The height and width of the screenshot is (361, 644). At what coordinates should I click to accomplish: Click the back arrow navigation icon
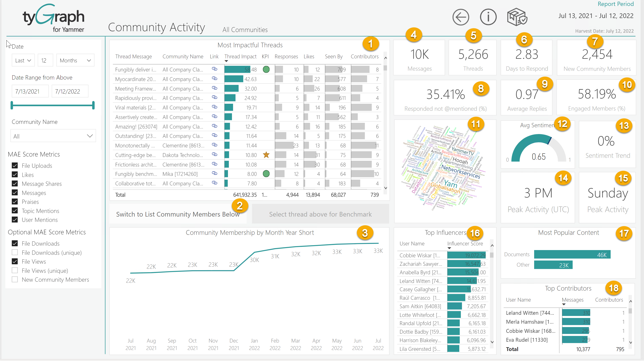tap(461, 17)
